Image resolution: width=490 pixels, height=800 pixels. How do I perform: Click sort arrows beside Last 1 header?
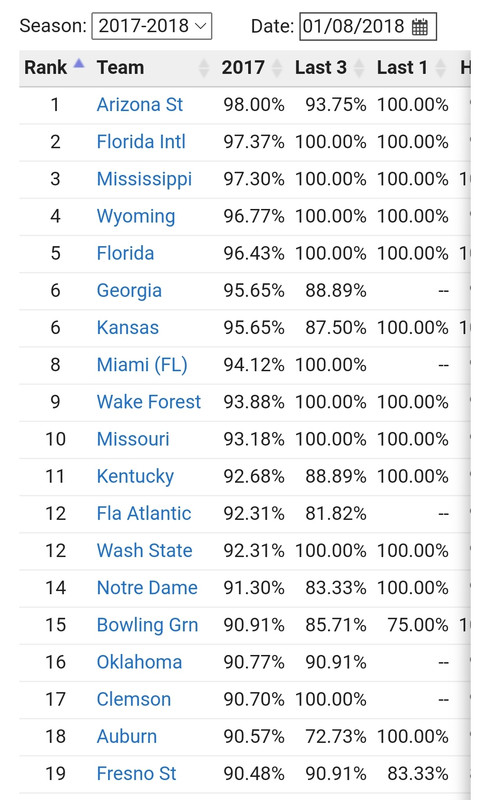[440, 68]
